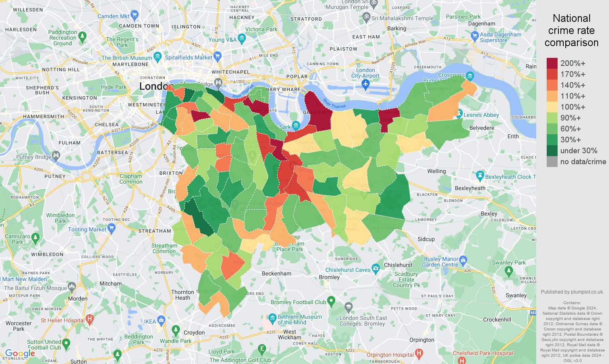Screen dimensions: 609x364
Task: Click the Baitul Futuh Mosque icon
Action: (72, 287)
